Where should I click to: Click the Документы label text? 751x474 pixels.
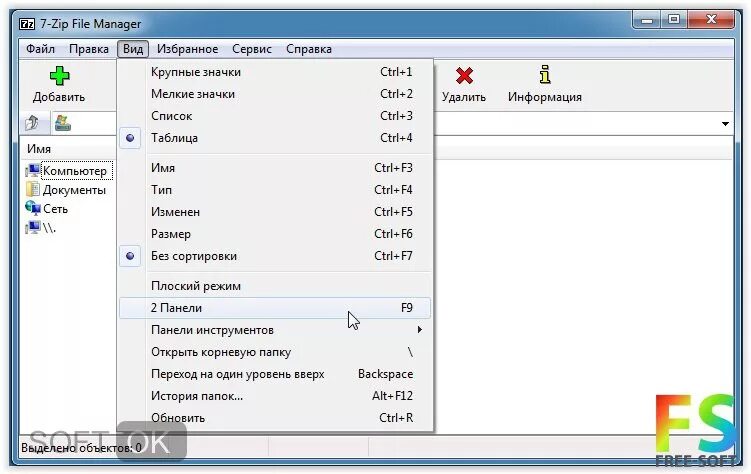coord(74,190)
